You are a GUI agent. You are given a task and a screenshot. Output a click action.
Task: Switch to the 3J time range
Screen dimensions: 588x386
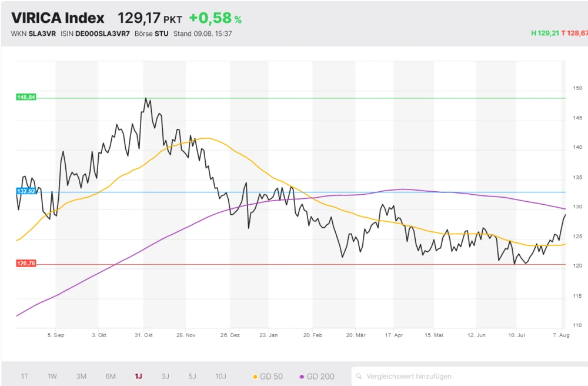[x=165, y=376]
